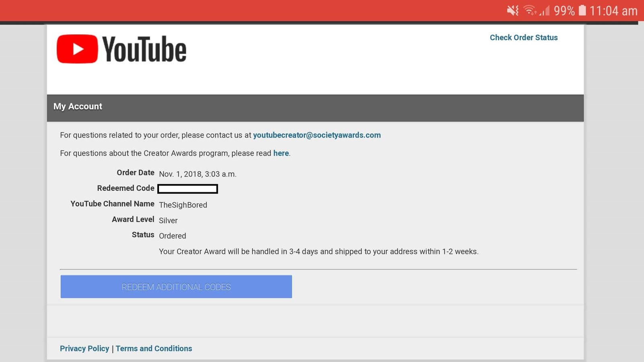Select the award level value 'Silver'

click(x=168, y=220)
